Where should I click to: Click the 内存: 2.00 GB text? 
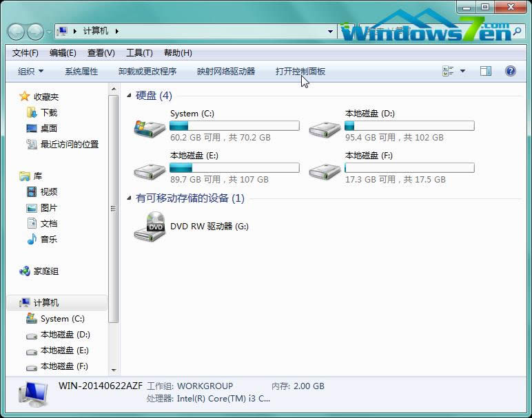click(298, 386)
